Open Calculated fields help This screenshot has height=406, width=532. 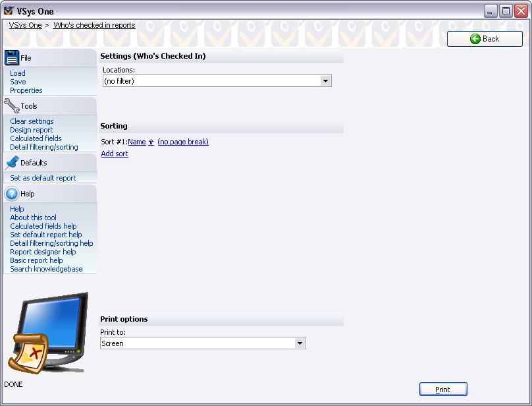click(43, 226)
